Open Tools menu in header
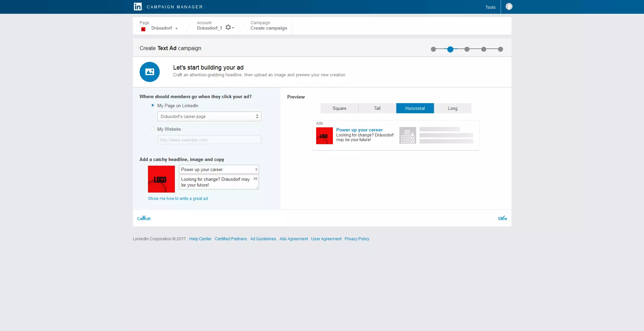The width and height of the screenshot is (644, 331). pos(490,7)
